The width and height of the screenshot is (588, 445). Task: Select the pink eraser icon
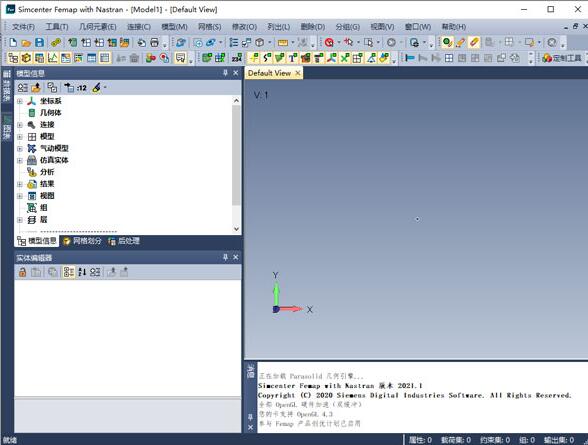(474, 42)
